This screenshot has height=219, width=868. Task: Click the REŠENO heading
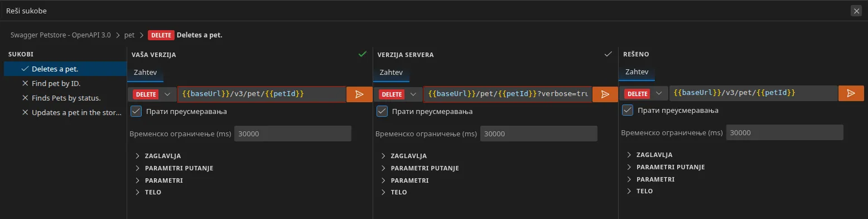click(636, 55)
